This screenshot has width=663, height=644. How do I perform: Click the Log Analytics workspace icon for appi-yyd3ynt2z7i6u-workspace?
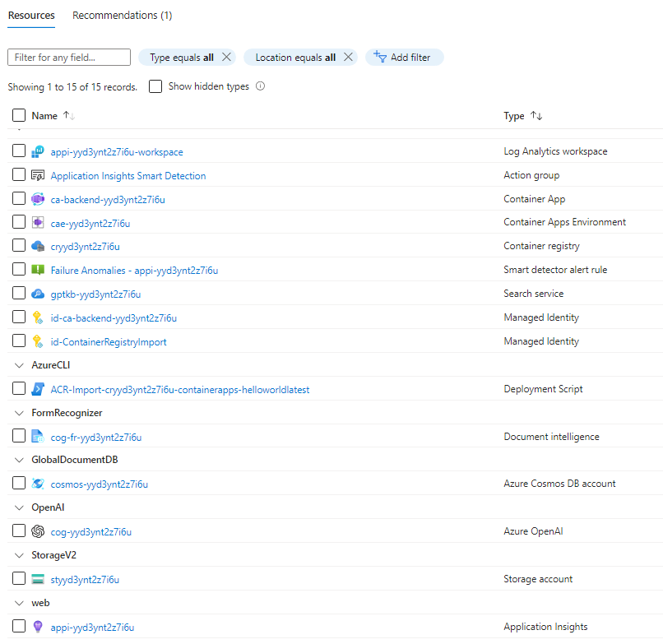pyautogui.click(x=38, y=151)
